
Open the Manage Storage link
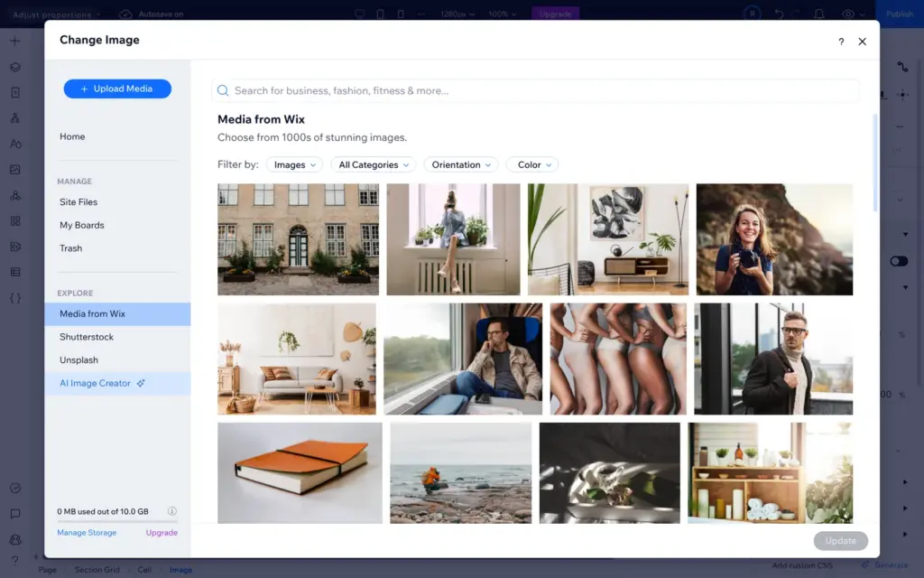87,533
